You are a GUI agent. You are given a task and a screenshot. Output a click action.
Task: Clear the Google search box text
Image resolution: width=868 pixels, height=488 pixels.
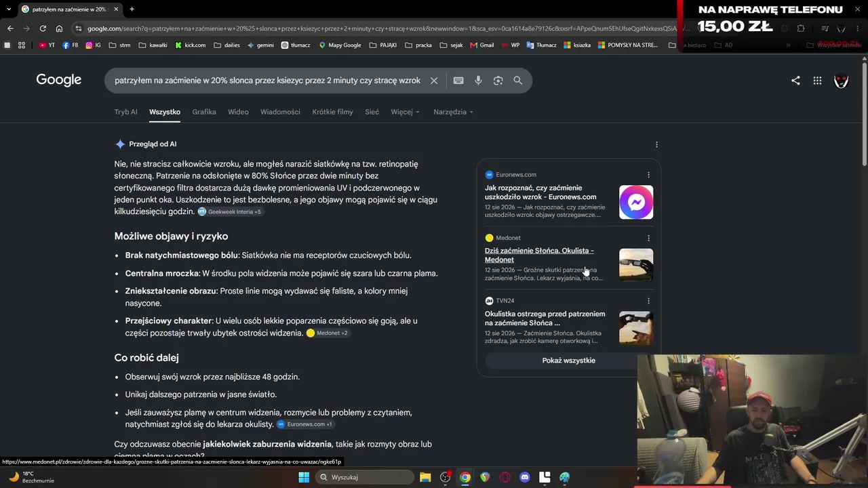tap(434, 81)
